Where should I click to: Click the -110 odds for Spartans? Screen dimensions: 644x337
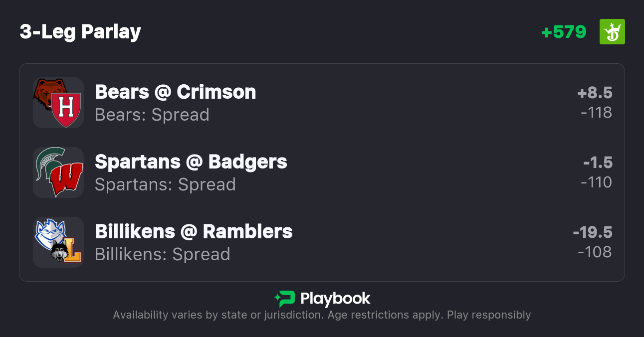click(596, 182)
